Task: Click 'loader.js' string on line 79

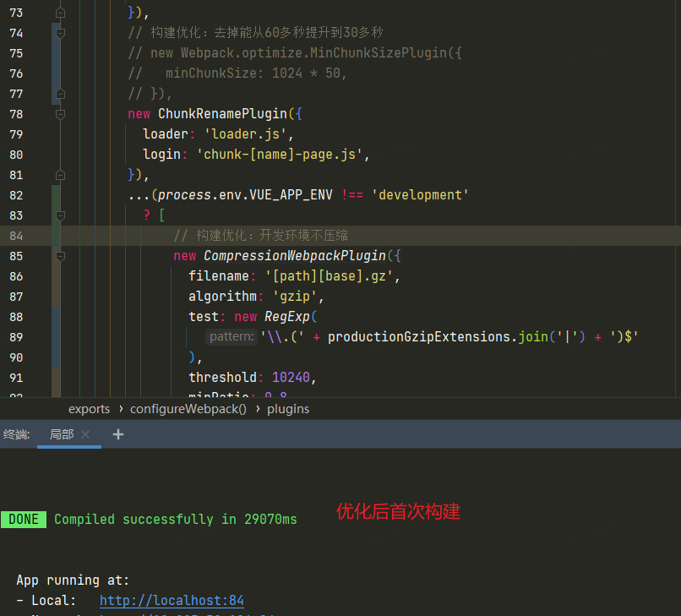Action: (245, 134)
